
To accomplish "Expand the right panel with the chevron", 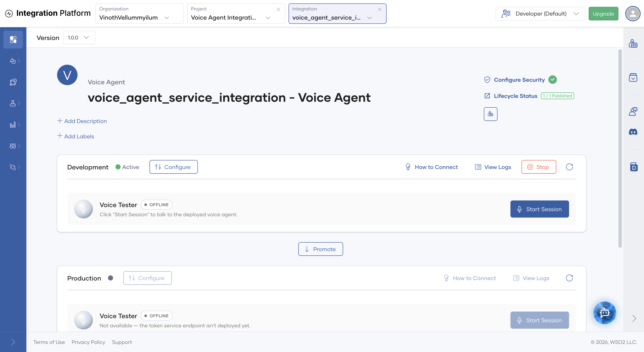I will [x=634, y=318].
